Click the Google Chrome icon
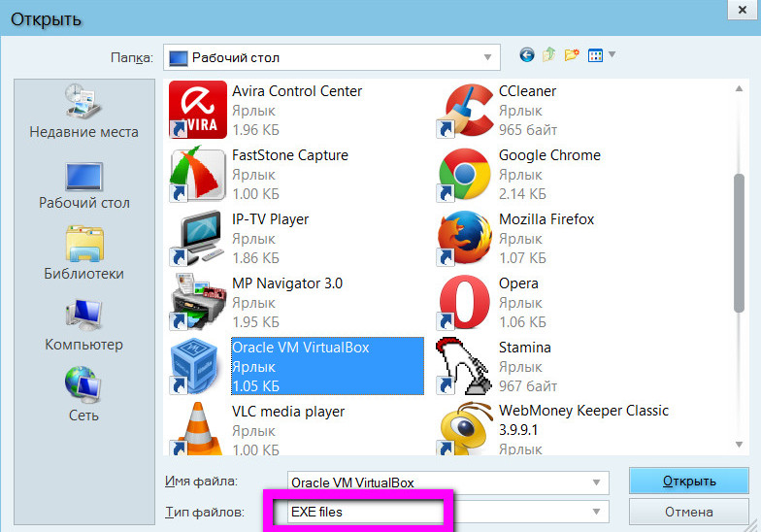 tap(465, 175)
